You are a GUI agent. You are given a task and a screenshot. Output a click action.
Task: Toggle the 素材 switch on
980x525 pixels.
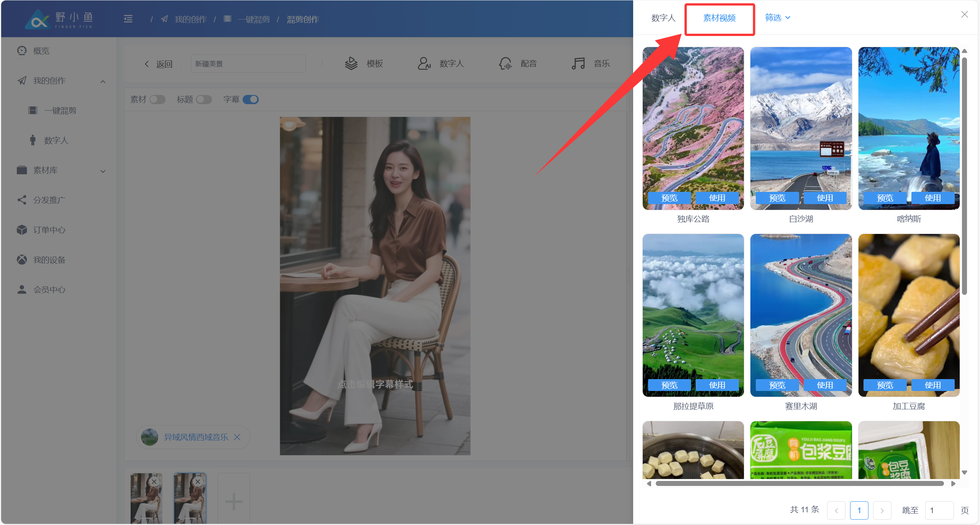click(157, 100)
